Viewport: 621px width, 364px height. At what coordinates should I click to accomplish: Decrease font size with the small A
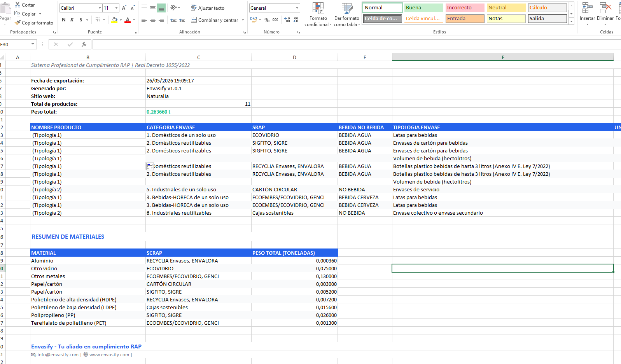tap(133, 8)
